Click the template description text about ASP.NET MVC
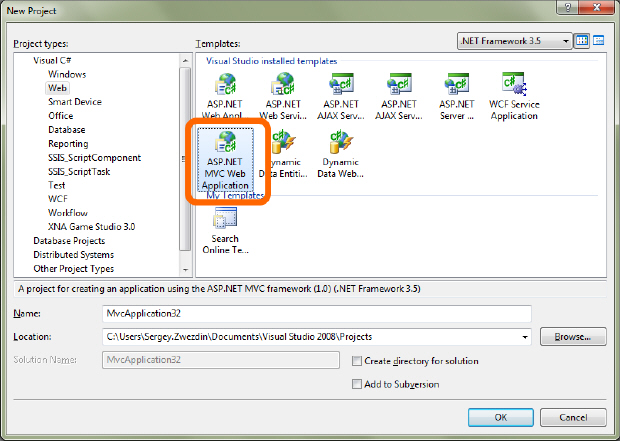620x441 pixels. click(219, 289)
